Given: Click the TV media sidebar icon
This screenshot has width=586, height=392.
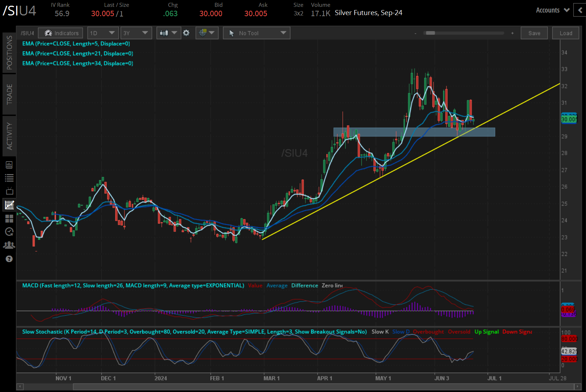Looking at the screenshot, I should pos(9,191).
